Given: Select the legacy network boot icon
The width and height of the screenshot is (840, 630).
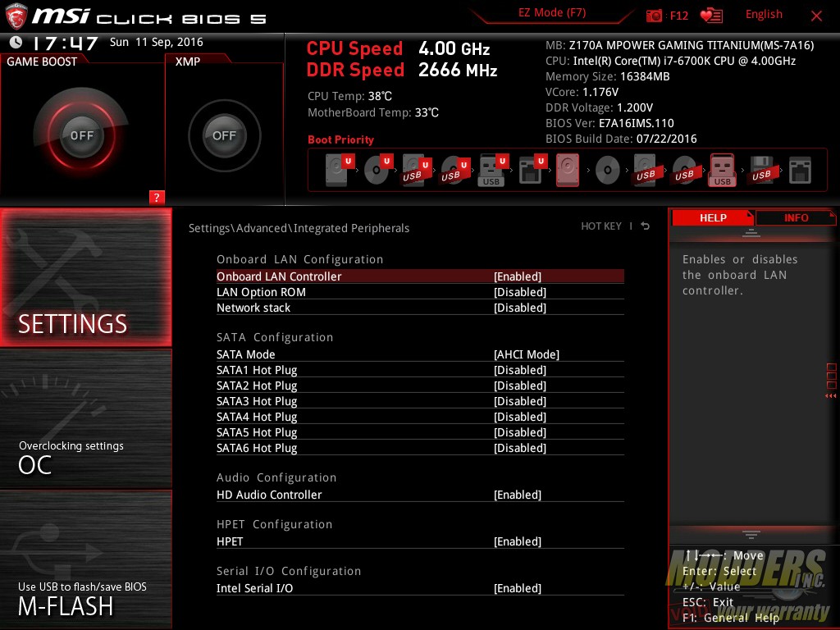Looking at the screenshot, I should (x=800, y=171).
